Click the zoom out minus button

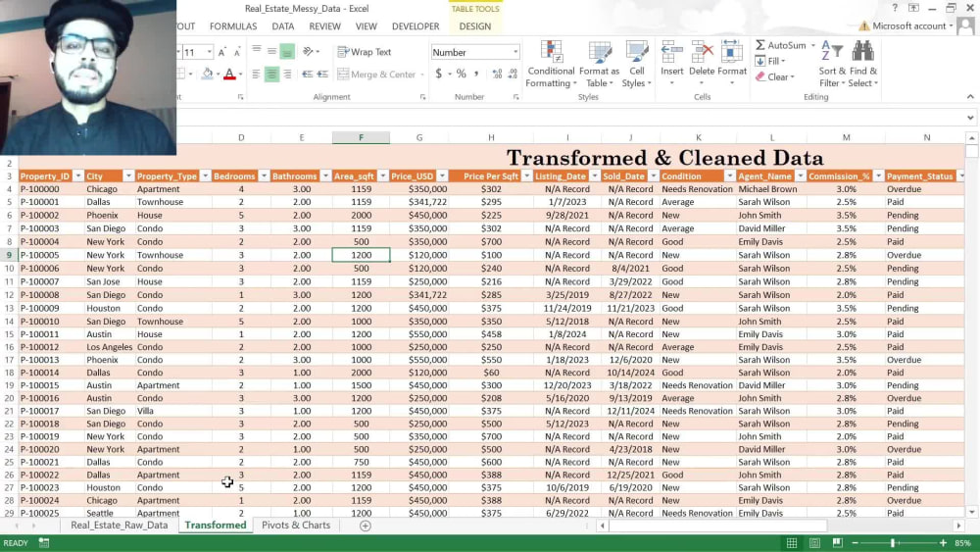pos(855,543)
